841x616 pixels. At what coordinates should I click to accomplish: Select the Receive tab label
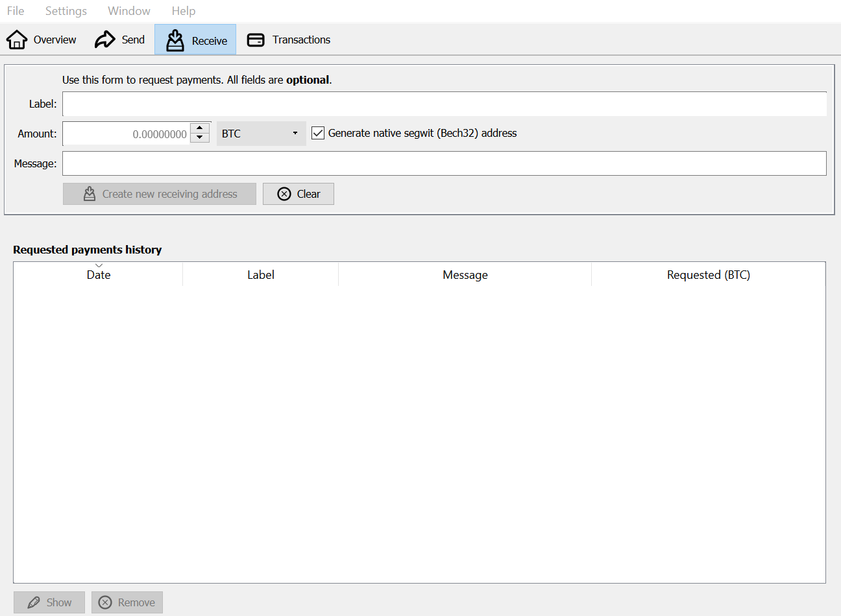210,41
